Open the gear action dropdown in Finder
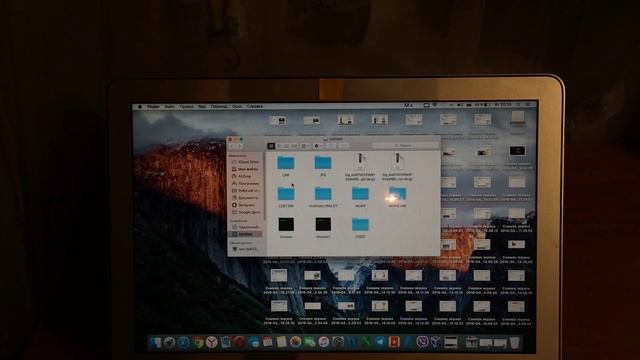This screenshot has height=360, width=640. click(318, 146)
